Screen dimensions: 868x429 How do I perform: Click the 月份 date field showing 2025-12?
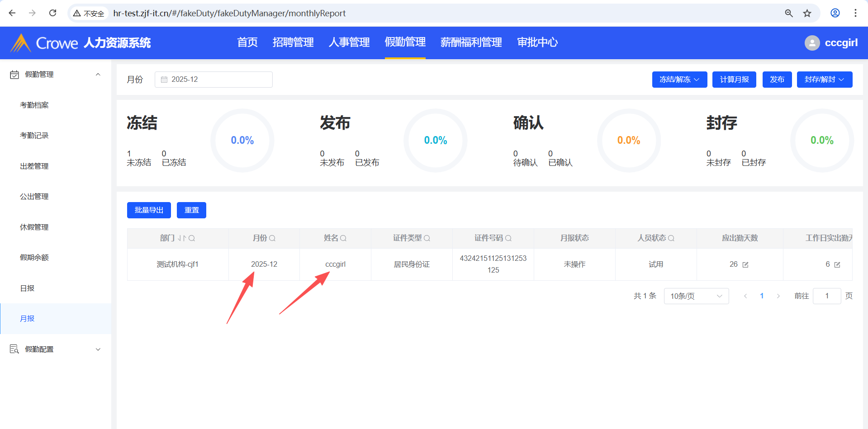pos(213,80)
